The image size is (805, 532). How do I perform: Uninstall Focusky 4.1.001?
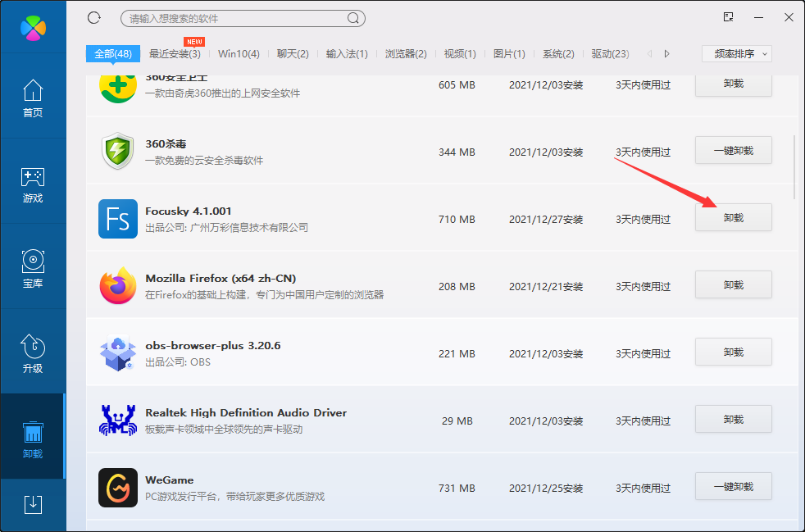734,218
